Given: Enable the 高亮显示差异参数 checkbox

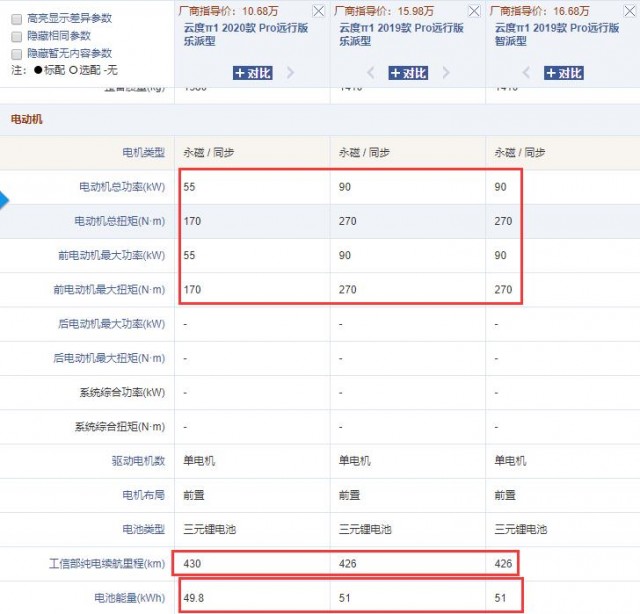Looking at the screenshot, I should click(x=16, y=19).
